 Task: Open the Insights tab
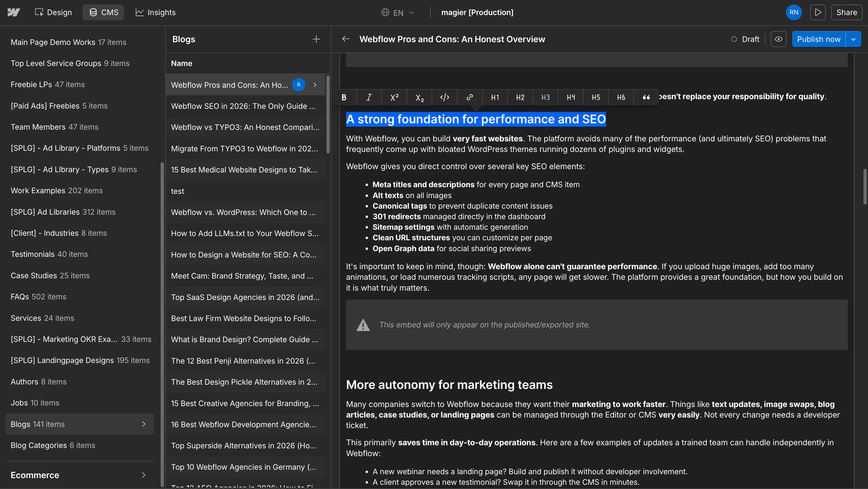click(x=155, y=12)
